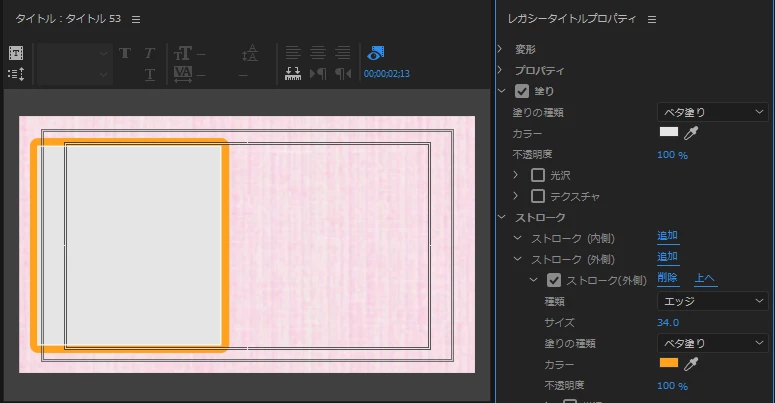Expand the 光沢 options
This screenshot has height=403, width=775.
click(x=516, y=175)
